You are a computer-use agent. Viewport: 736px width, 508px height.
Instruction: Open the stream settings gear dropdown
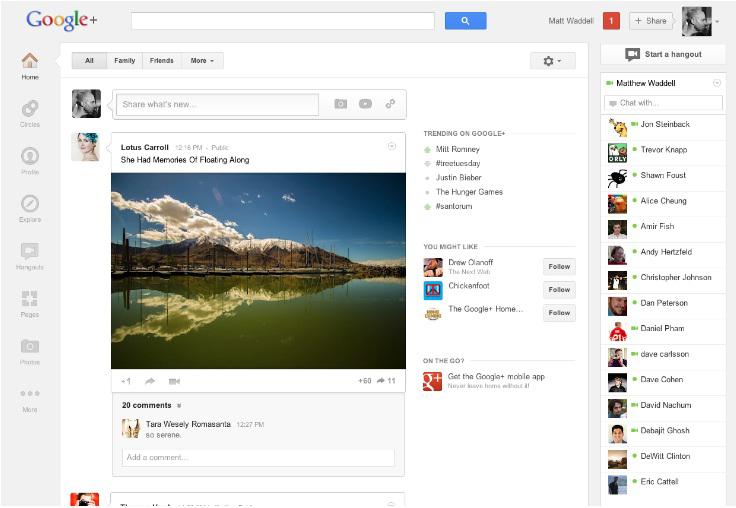pyautogui.click(x=552, y=61)
